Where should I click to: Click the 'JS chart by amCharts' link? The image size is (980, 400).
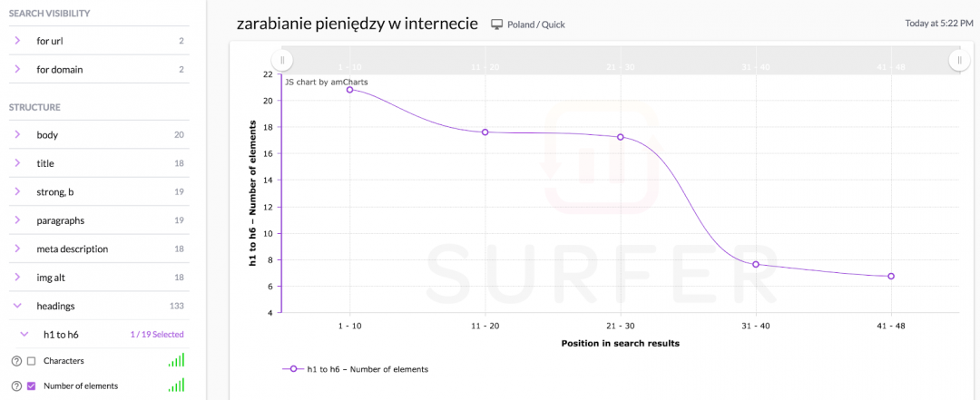pos(326,82)
